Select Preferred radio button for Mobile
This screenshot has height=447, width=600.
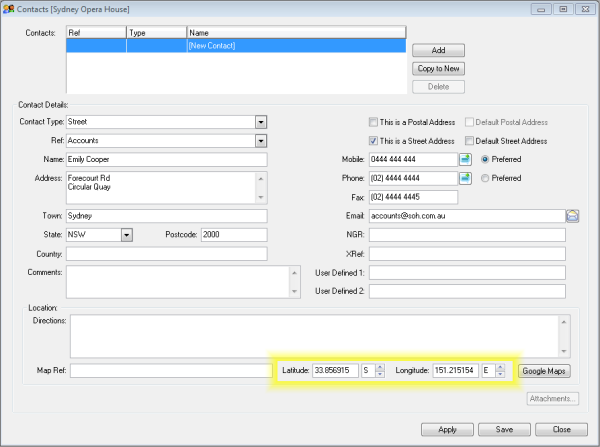pyautogui.click(x=486, y=159)
